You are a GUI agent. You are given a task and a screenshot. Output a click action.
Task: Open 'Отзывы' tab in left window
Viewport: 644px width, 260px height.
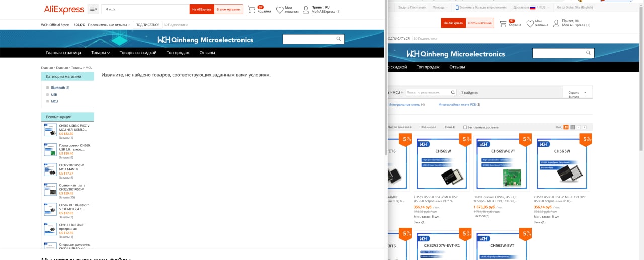207,53
